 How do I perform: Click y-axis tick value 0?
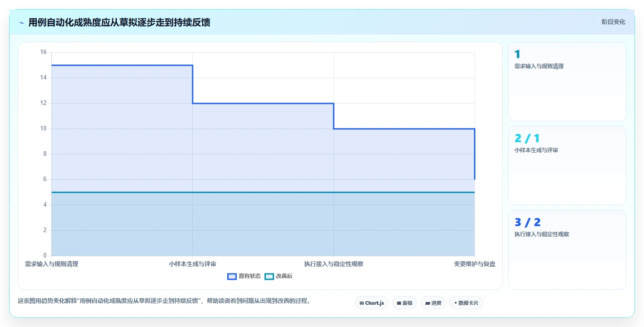(x=45, y=256)
